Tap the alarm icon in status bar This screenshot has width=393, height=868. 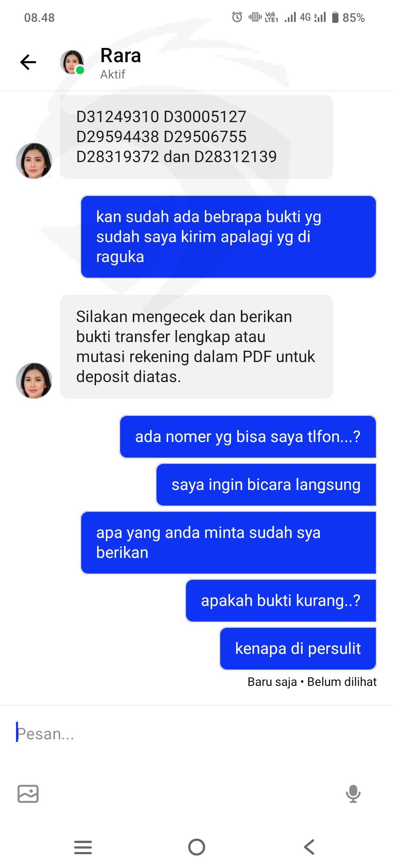(237, 17)
